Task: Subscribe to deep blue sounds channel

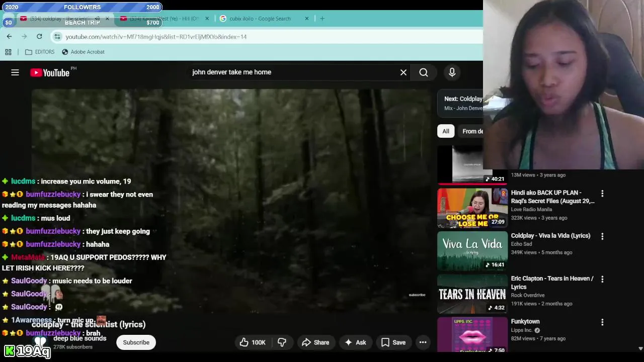Action: (x=136, y=342)
